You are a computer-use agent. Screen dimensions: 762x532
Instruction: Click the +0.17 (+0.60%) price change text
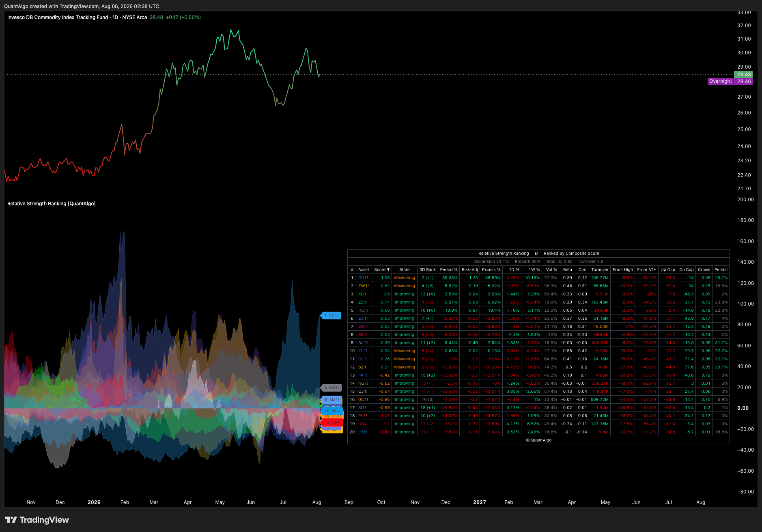click(x=183, y=17)
